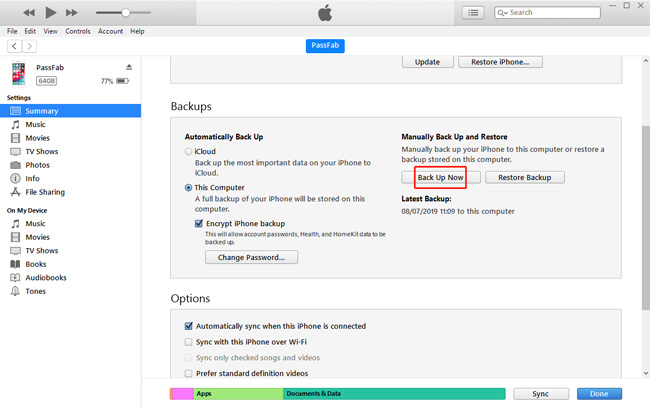Enable Sync with this iPhone over Wi-Fi
Image resolution: width=650 pixels, height=409 pixels.
tap(189, 342)
